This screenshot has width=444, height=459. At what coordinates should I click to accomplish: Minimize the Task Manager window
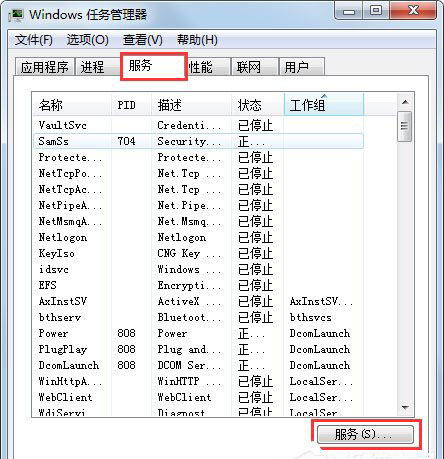tap(349, 12)
